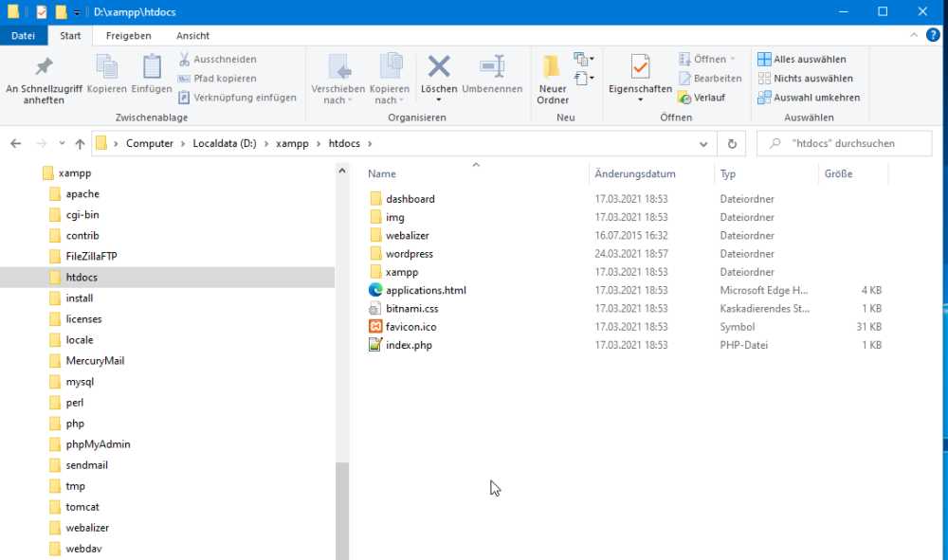Click the Einfügen paste icon
Screen dimensions: 948x560
pyautogui.click(x=152, y=66)
